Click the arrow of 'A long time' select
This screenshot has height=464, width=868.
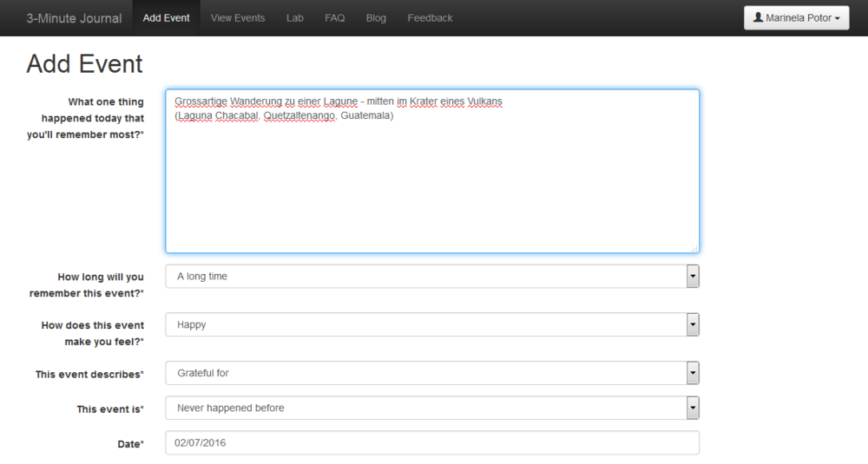pyautogui.click(x=693, y=276)
